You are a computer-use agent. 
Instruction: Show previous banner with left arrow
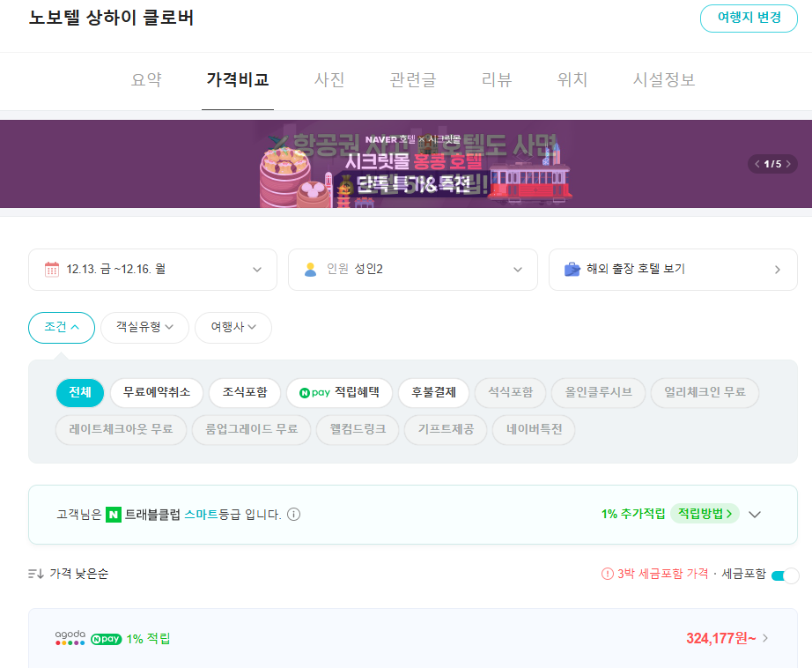coord(757,164)
